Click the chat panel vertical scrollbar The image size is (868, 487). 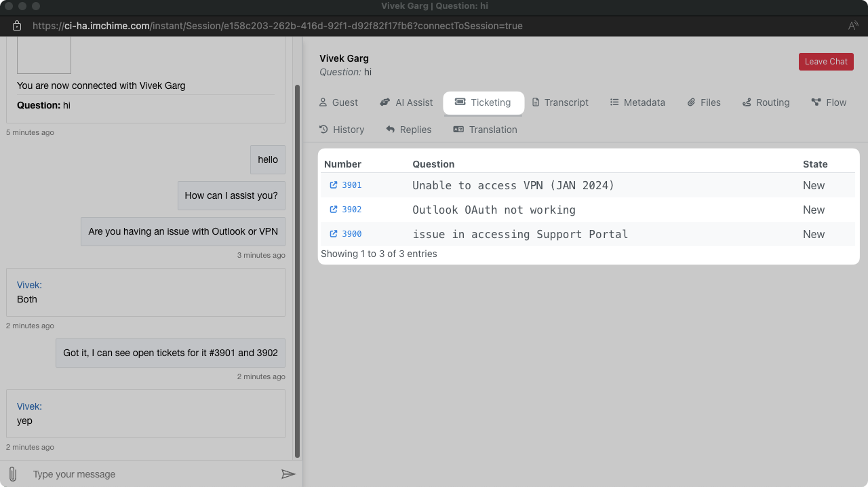(297, 271)
